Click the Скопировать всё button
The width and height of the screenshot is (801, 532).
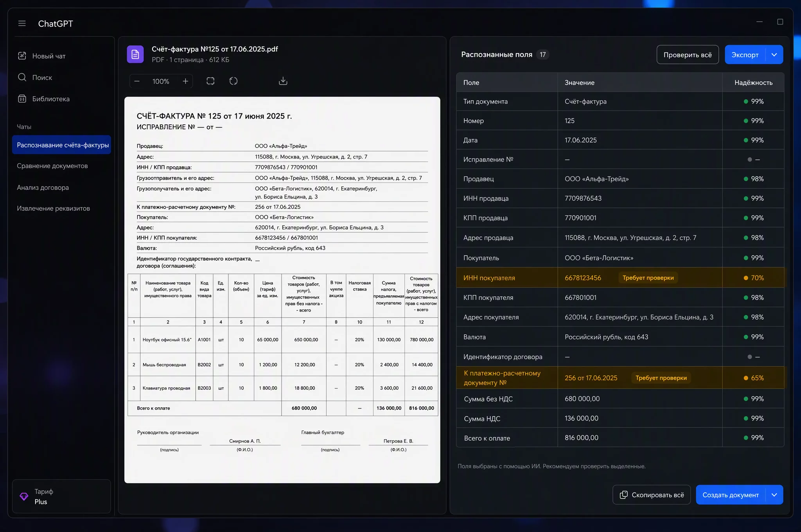[652, 495]
